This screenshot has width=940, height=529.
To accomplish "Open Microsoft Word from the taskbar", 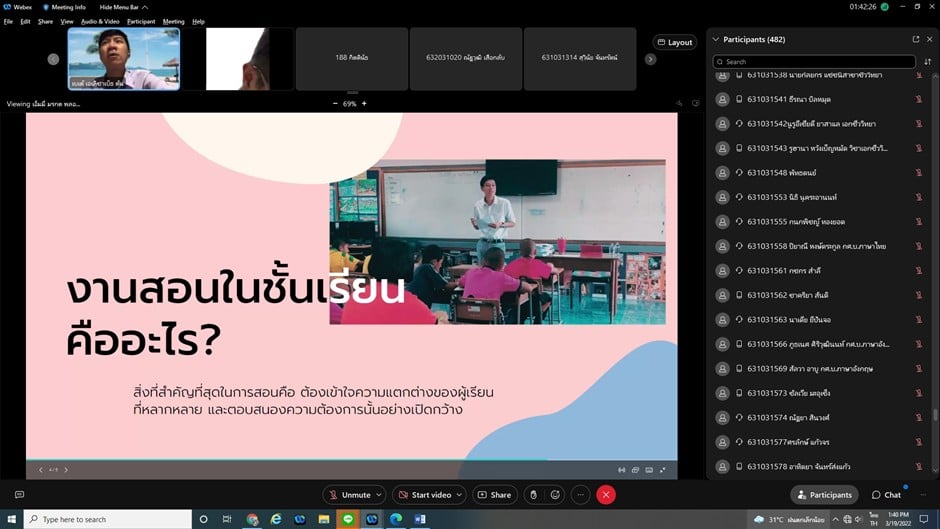I will tap(420, 519).
